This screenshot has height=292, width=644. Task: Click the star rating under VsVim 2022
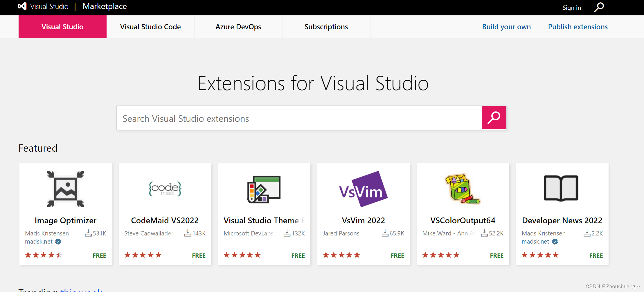click(341, 255)
